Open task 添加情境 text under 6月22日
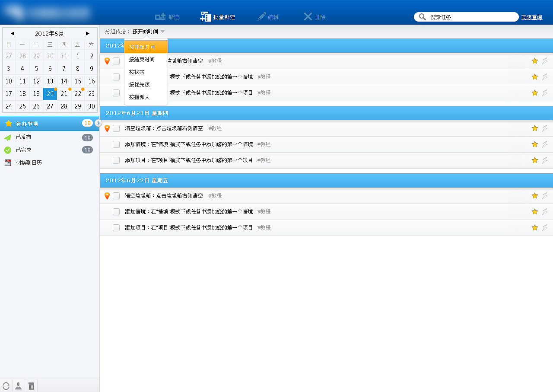Image resolution: width=553 pixels, height=392 pixels. tap(189, 212)
